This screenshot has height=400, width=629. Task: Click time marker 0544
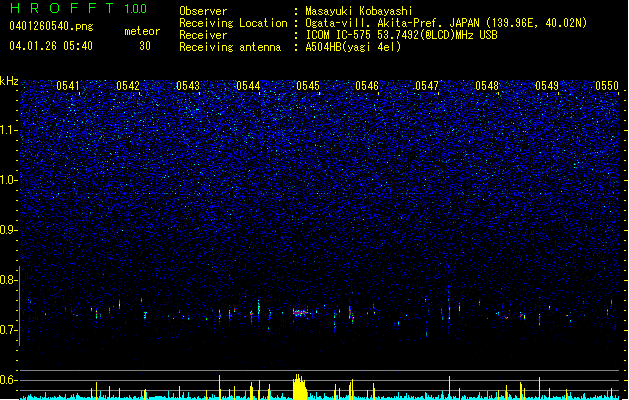pos(248,86)
